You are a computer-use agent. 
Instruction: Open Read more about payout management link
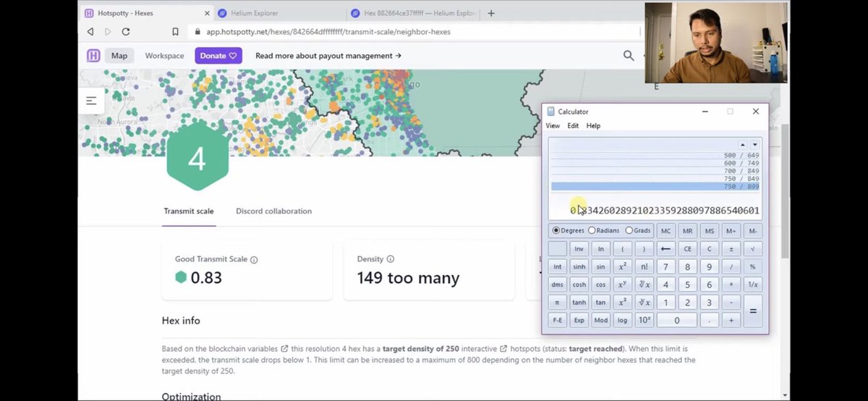click(328, 56)
